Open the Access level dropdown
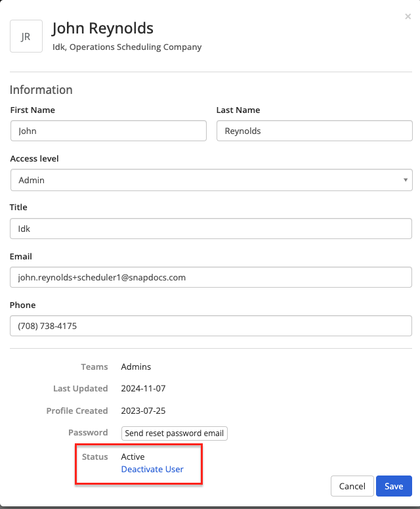Screen dimensions: 420x509 coord(211,180)
